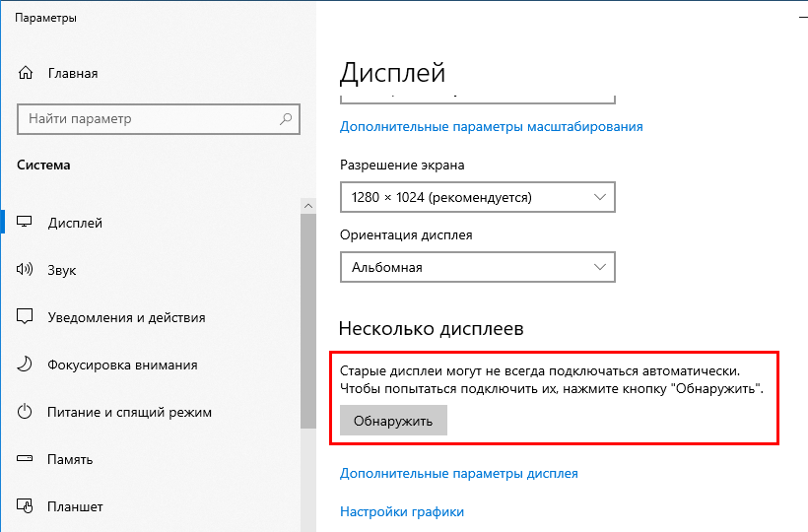Click the power icon for Питание и спящий режим

(27, 412)
